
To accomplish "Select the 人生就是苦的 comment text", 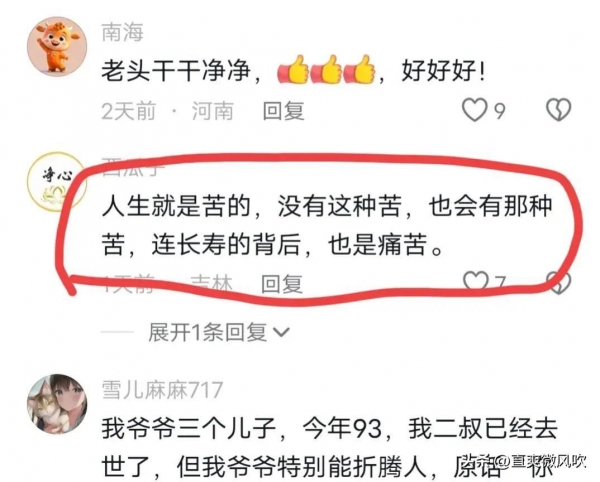I will pyautogui.click(x=328, y=225).
